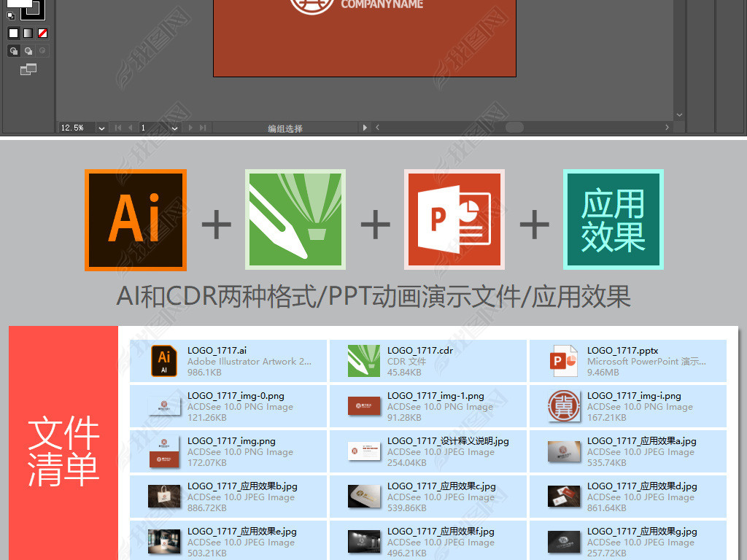Image resolution: width=747 pixels, height=560 pixels.
Task: Select file LOGO_1717_应用效果e.jpg
Action: (228, 542)
